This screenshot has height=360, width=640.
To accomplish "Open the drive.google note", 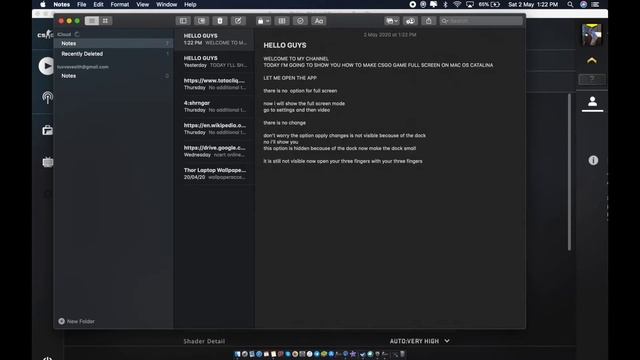I will [x=214, y=151].
